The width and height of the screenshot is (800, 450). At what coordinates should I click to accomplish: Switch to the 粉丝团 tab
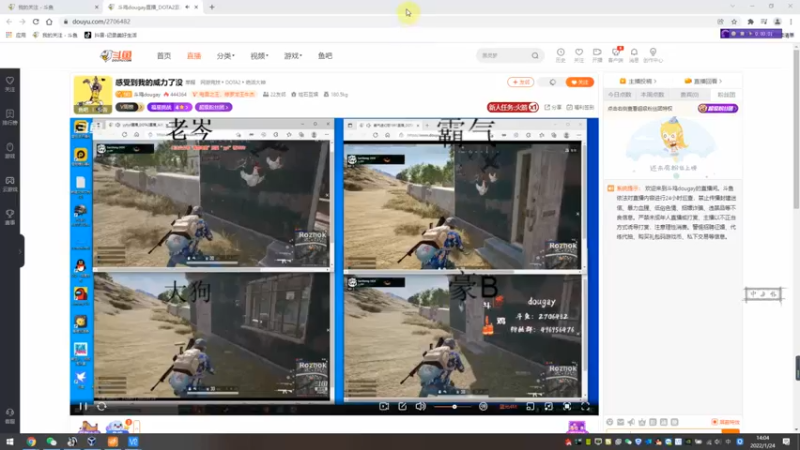point(726,95)
